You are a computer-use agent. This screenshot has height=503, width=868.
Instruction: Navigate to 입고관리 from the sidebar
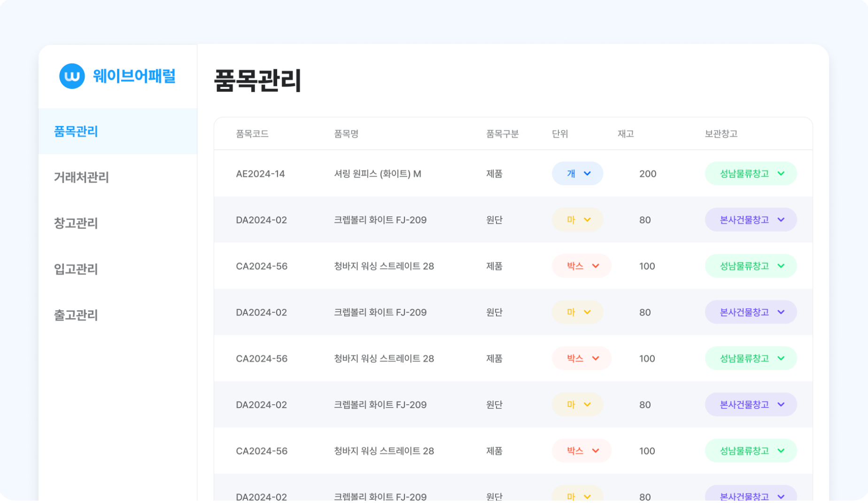click(x=76, y=269)
